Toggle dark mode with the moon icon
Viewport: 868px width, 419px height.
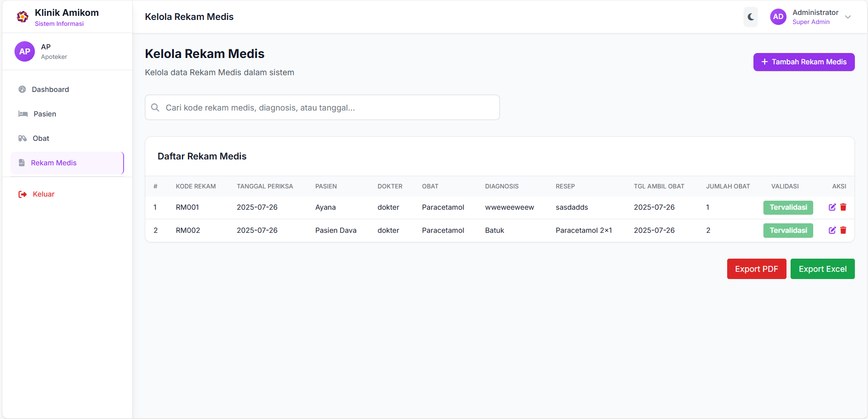coord(750,17)
